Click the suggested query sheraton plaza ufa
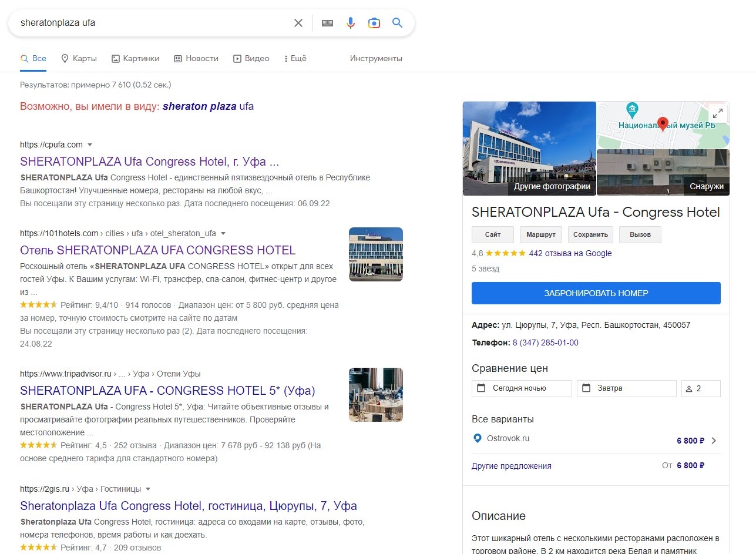756x554 pixels. 209,106
